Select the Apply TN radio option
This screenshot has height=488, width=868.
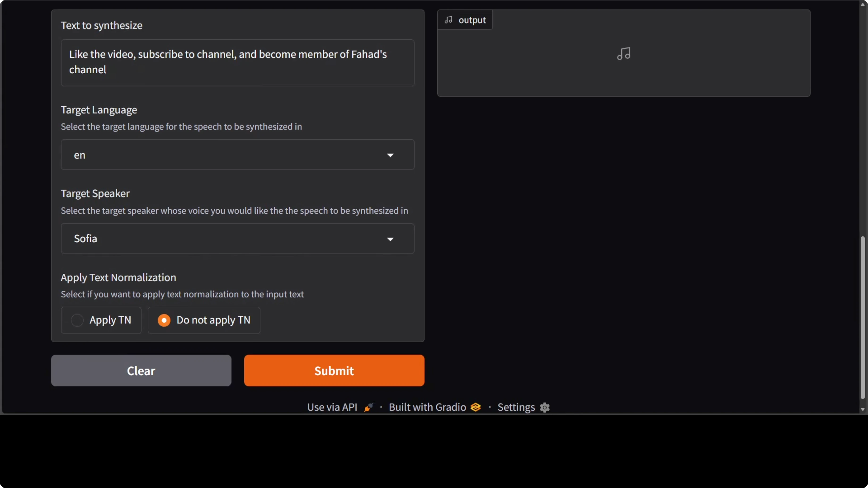(77, 320)
